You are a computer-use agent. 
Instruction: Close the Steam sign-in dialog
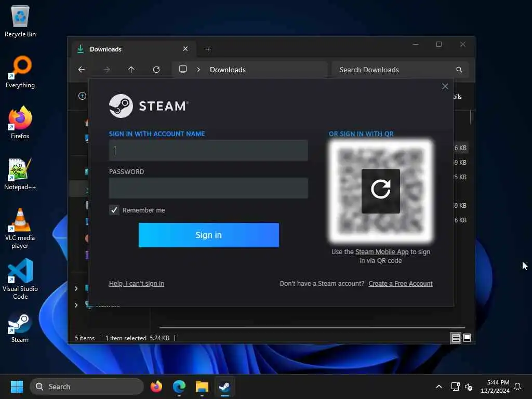tap(445, 87)
